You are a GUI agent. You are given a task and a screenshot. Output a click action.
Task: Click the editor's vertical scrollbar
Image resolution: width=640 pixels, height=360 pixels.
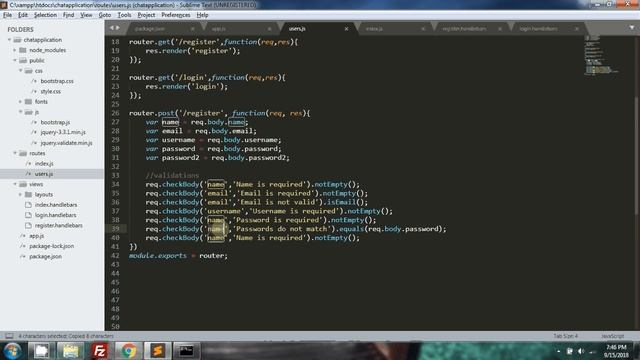pyautogui.click(x=637, y=155)
